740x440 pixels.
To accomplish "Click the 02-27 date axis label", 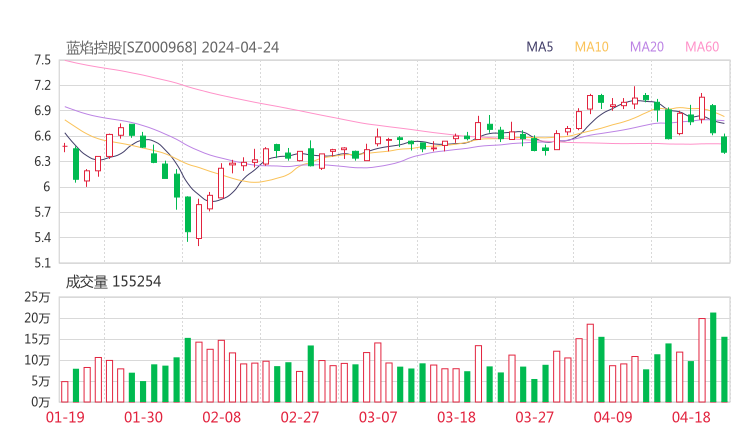I will pos(300,417).
